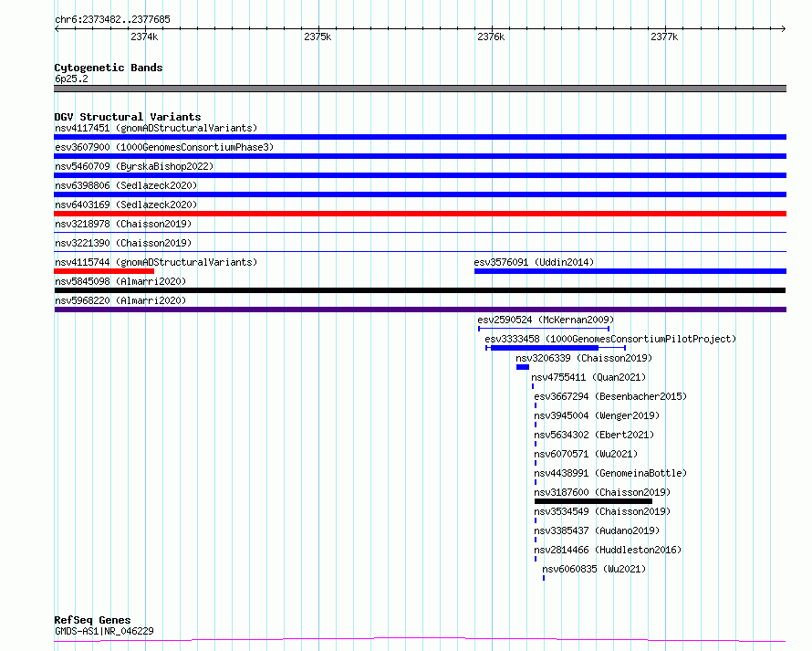Click the esv3333458 1000Genomes Pilot variant bar

(556, 348)
